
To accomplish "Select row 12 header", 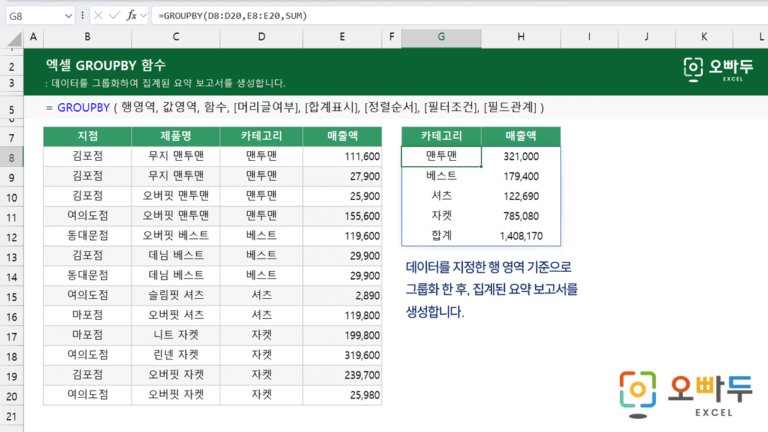I will [x=11, y=238].
